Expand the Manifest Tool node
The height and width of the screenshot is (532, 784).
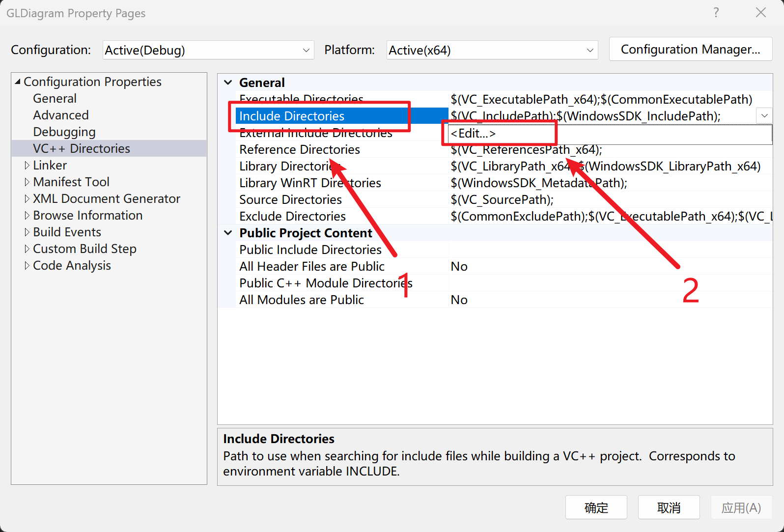click(27, 182)
